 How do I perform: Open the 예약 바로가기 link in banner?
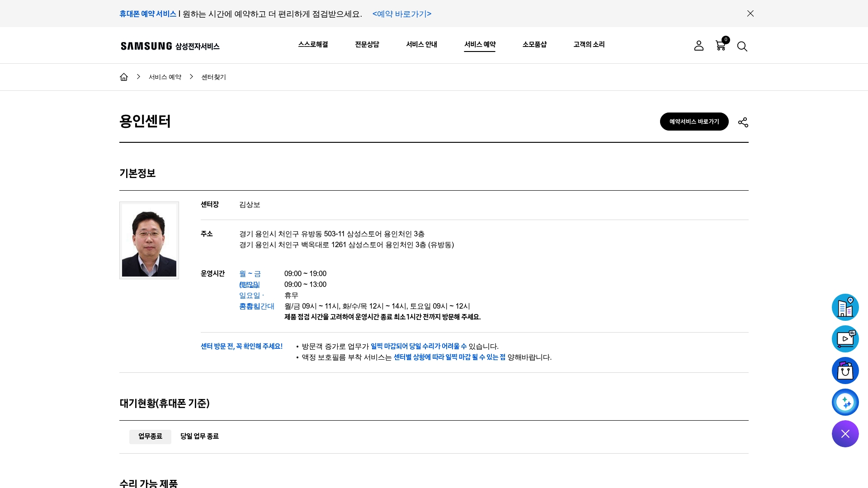402,14
